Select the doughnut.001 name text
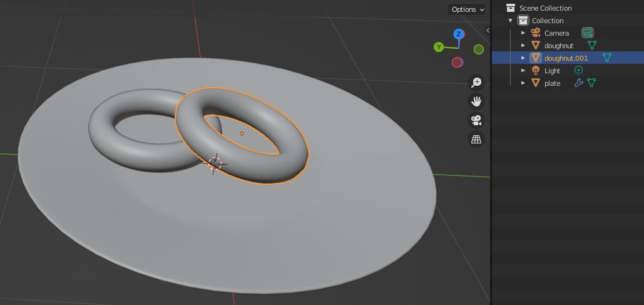This screenshot has width=644, height=305. (566, 58)
